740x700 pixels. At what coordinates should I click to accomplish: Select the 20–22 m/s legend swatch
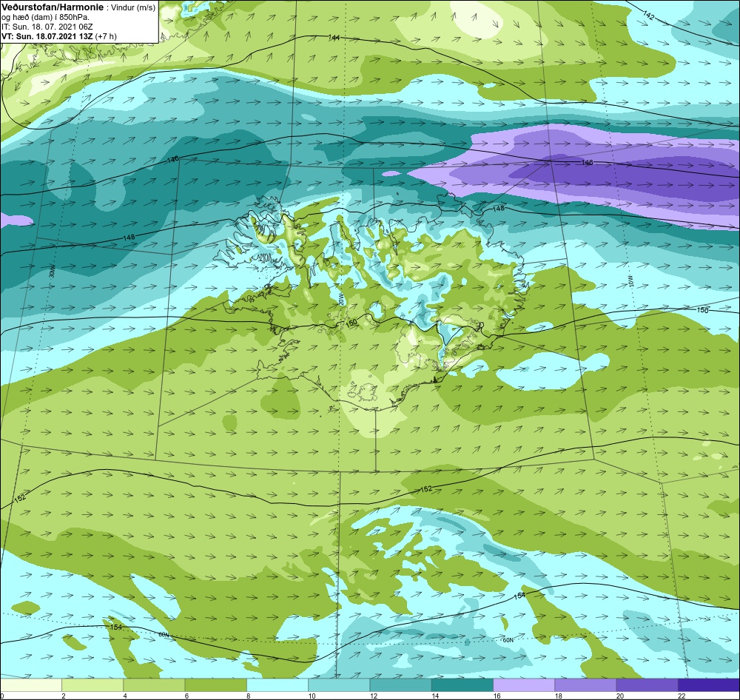647,684
